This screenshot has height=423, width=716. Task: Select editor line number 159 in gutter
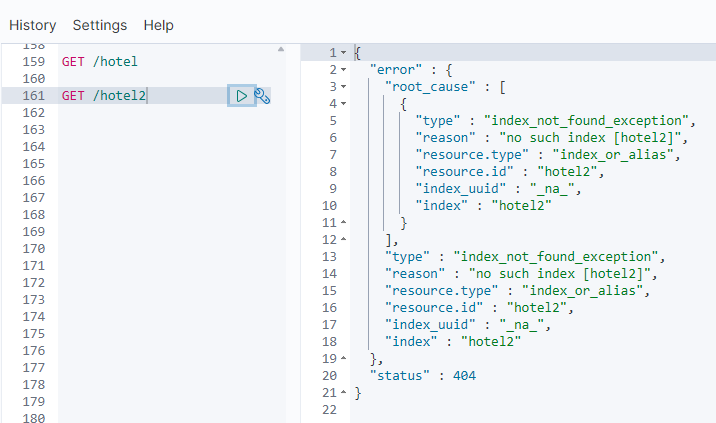(34, 62)
